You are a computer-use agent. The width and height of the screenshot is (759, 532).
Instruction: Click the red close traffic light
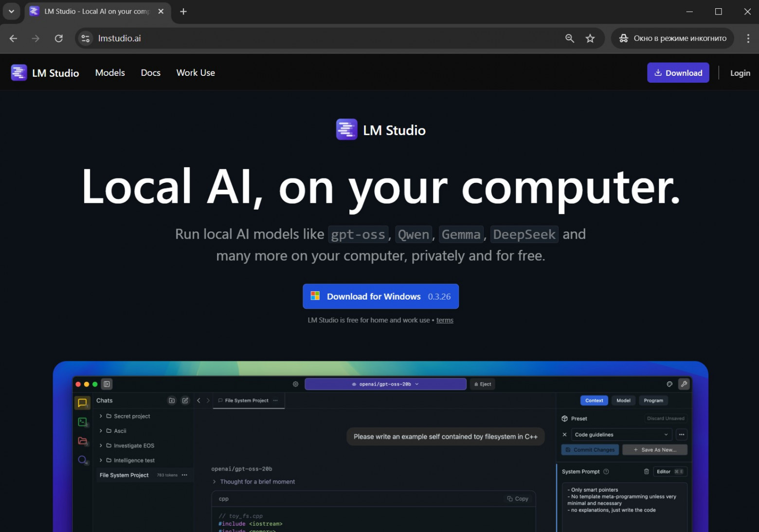pyautogui.click(x=78, y=384)
